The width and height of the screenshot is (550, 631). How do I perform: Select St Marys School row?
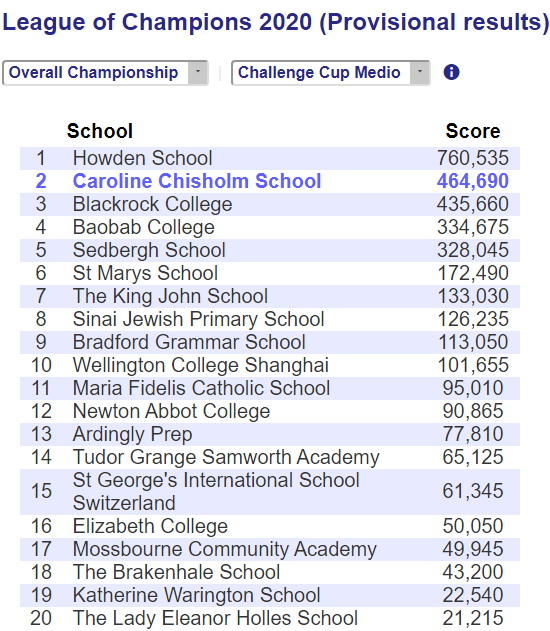[x=270, y=273]
